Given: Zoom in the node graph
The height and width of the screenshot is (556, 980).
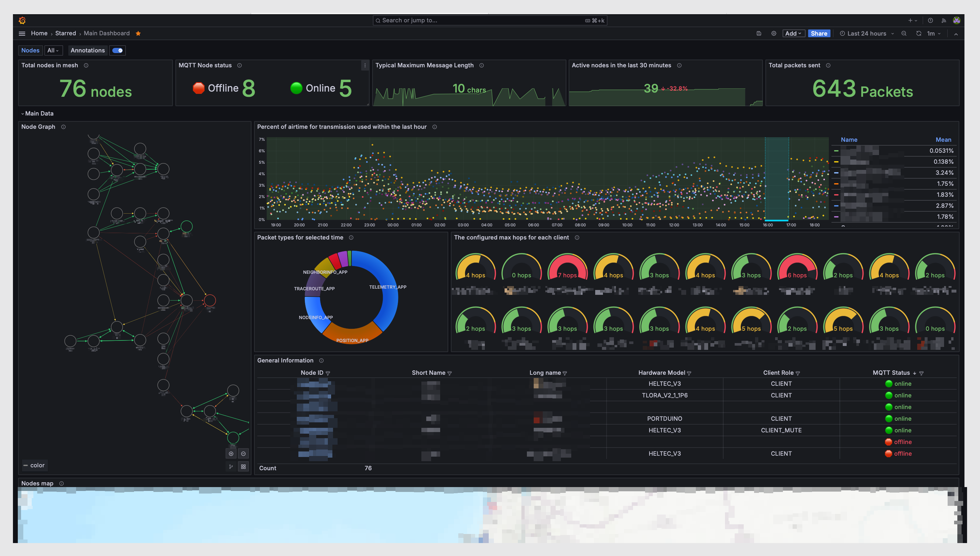Looking at the screenshot, I should tap(231, 454).
